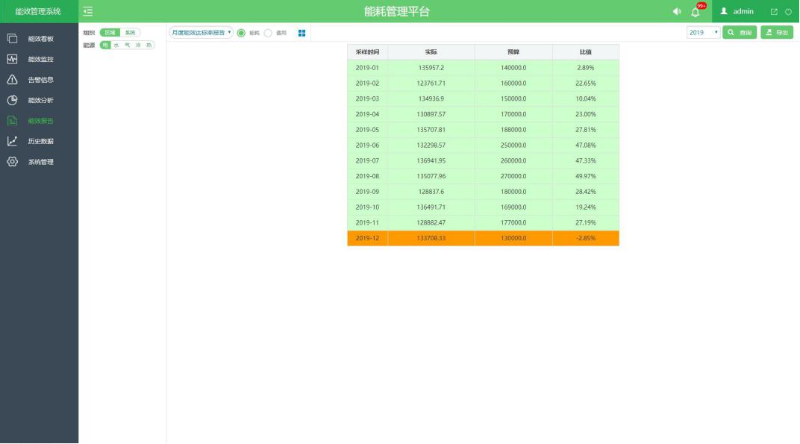This screenshot has height=444, width=800.
Task: Open 历史数据 from the sidebar
Action: (40, 141)
